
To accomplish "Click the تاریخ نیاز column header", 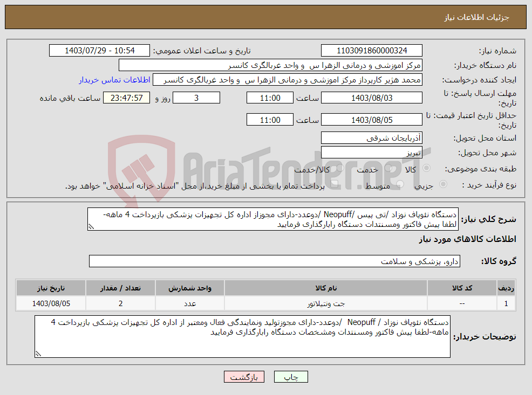I will click(51, 288).
